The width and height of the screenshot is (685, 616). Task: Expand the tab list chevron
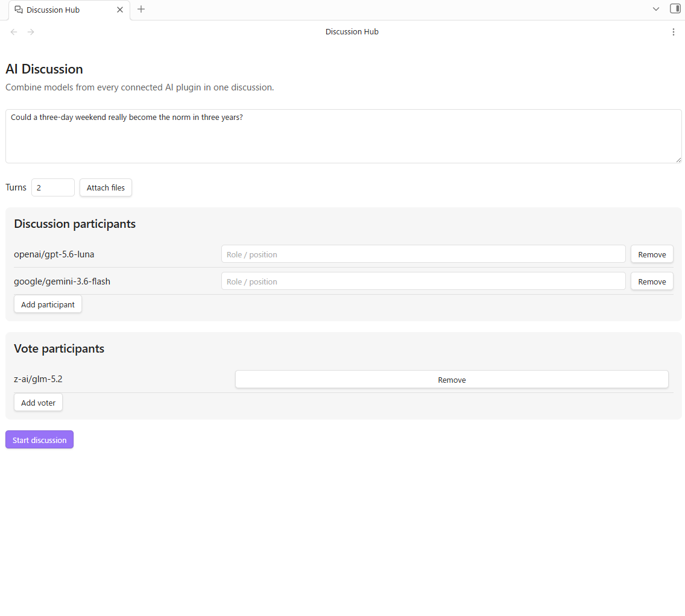pos(655,9)
